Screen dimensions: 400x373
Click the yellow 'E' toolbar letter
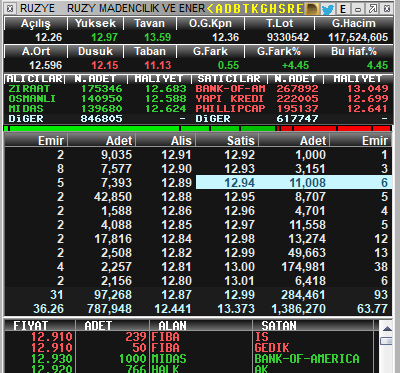[299, 9]
